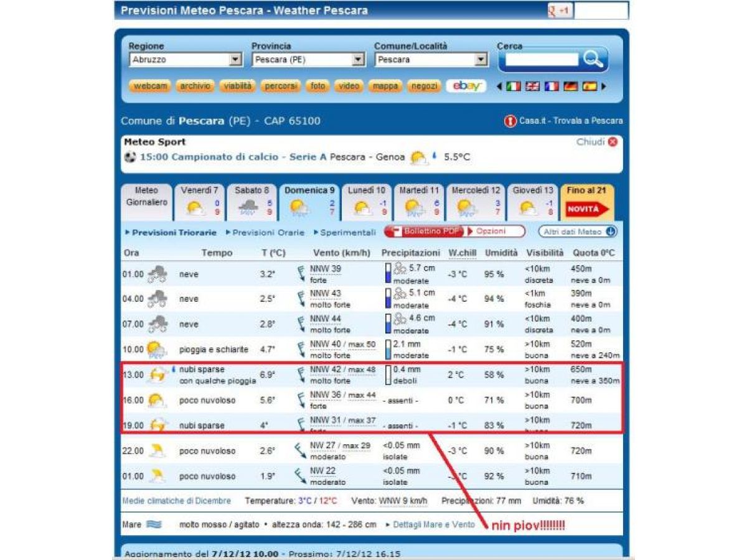This screenshot has height=560, width=747.
Task: Click the webcam button
Action: coord(150,86)
